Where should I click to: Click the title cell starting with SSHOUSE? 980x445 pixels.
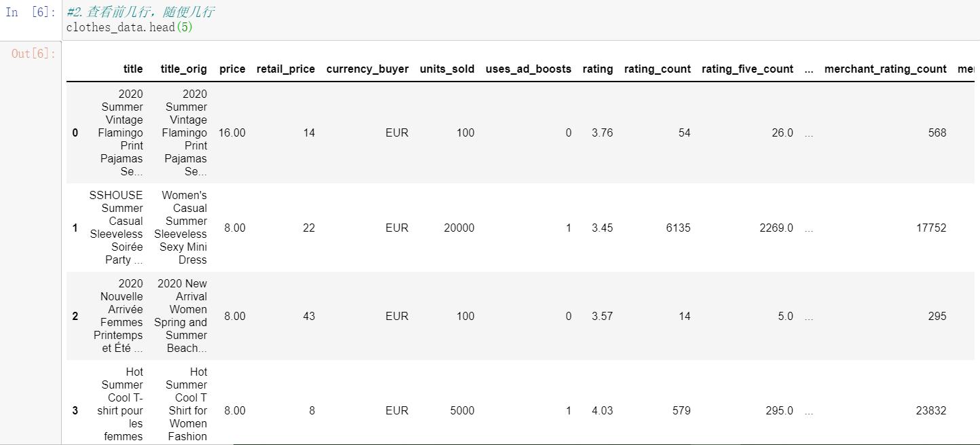coord(116,228)
